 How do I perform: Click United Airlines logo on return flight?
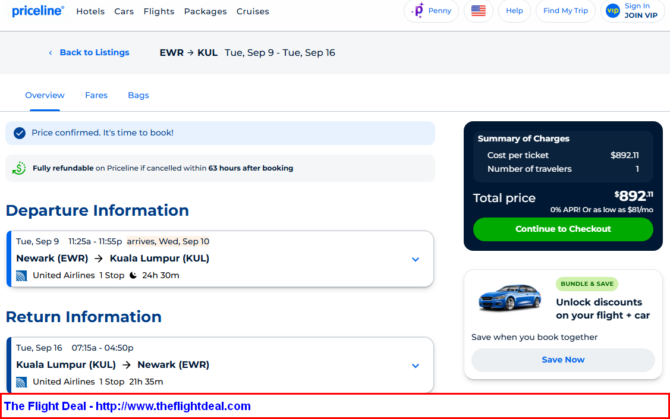click(21, 382)
